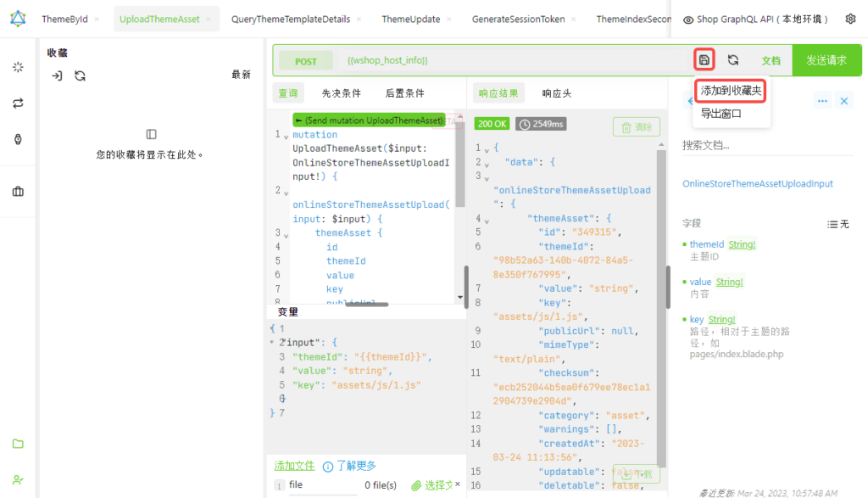868x498 pixels.
Task: Open the 最新 sorting dropdown
Action: (x=241, y=75)
